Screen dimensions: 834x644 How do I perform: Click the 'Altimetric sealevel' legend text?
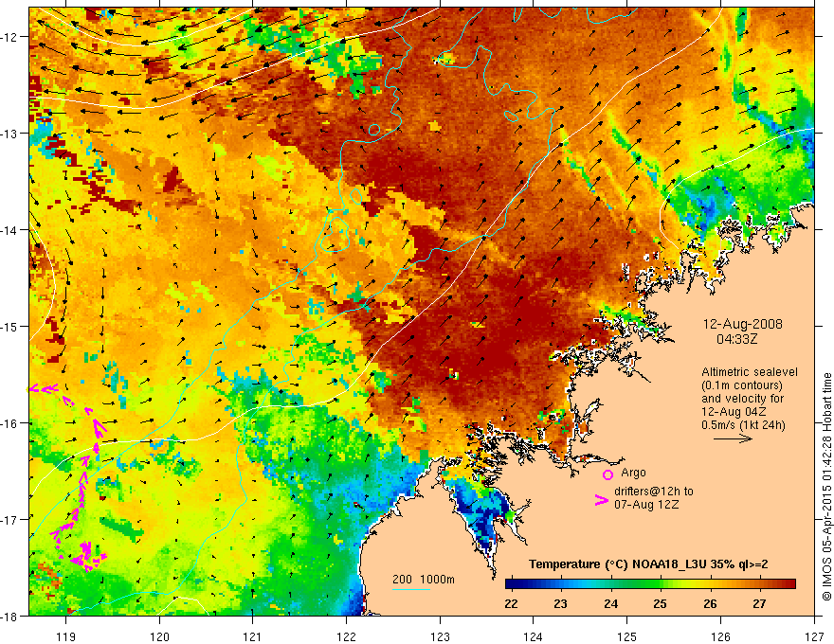pyautogui.click(x=750, y=372)
